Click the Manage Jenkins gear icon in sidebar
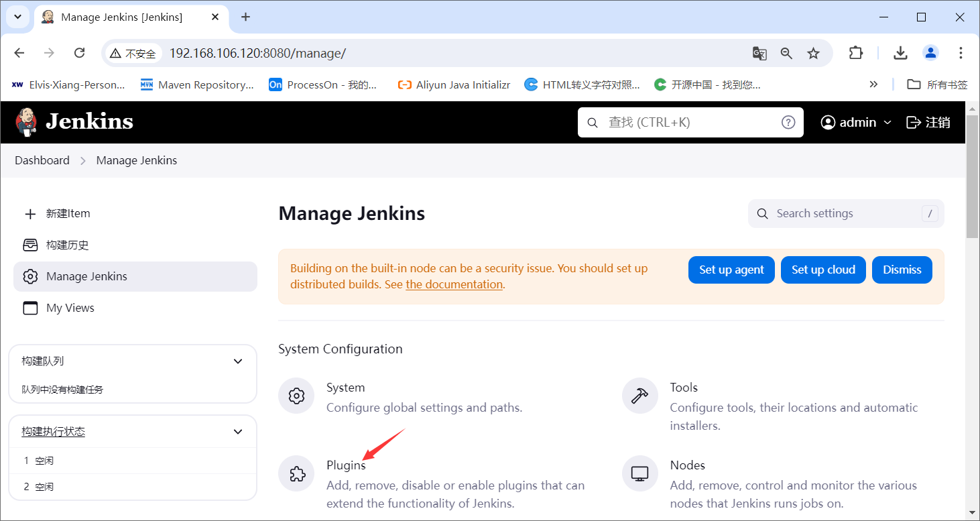The width and height of the screenshot is (980, 521). [30, 276]
